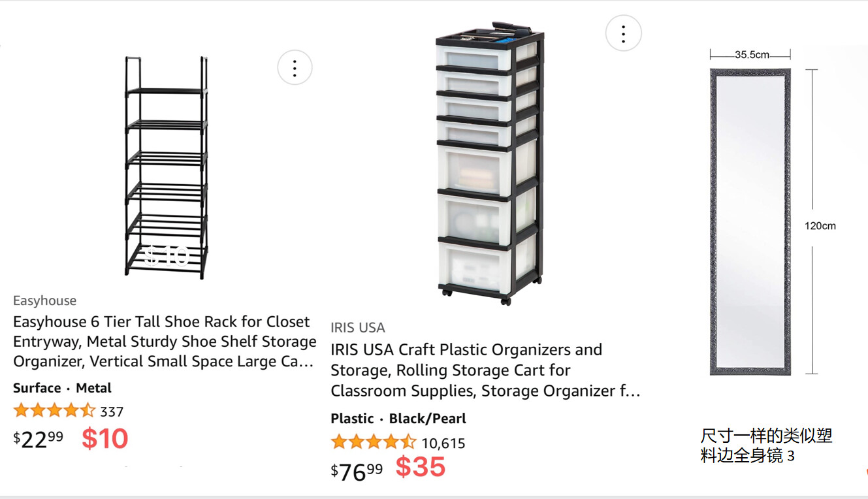The height and width of the screenshot is (499, 868).
Task: Click the red $10 price label
Action: (104, 438)
